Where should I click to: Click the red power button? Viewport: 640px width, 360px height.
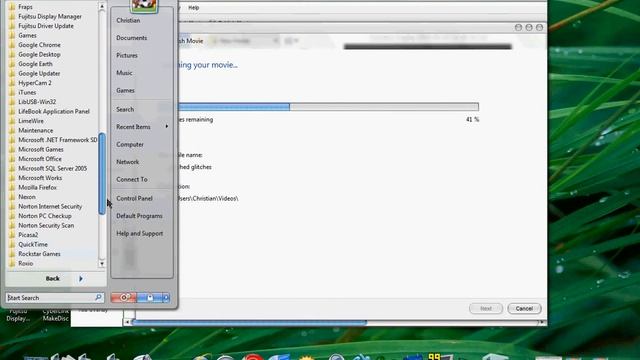(123, 298)
